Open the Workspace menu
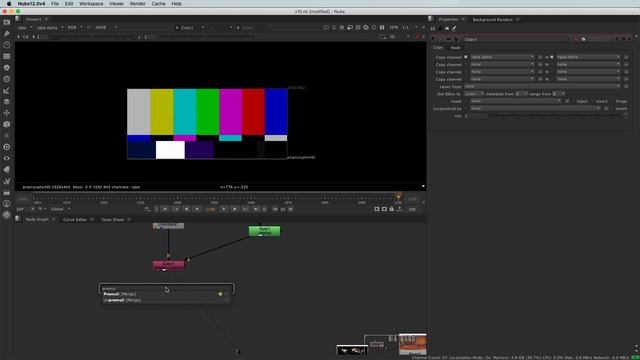Image resolution: width=640 pixels, height=360 pixels. tap(91, 4)
